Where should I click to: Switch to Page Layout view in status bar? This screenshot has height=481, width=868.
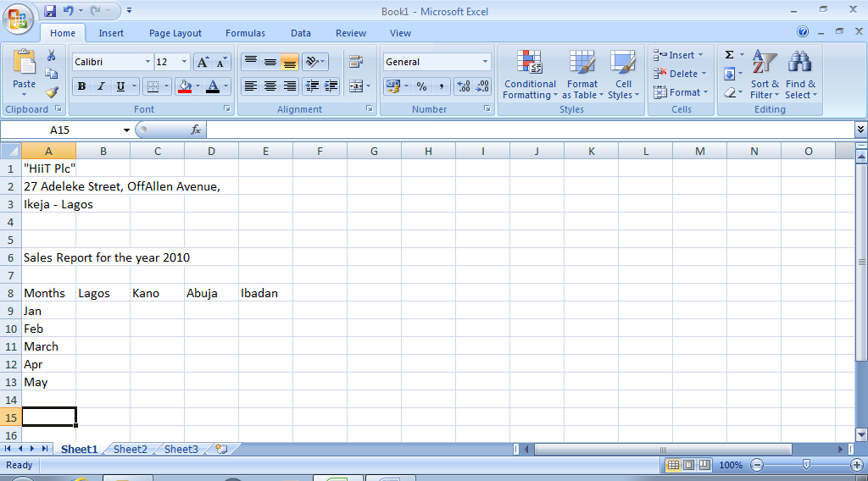tap(688, 465)
